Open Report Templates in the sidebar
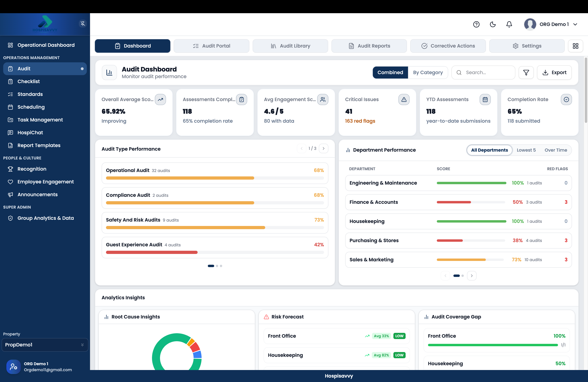 tap(45, 146)
